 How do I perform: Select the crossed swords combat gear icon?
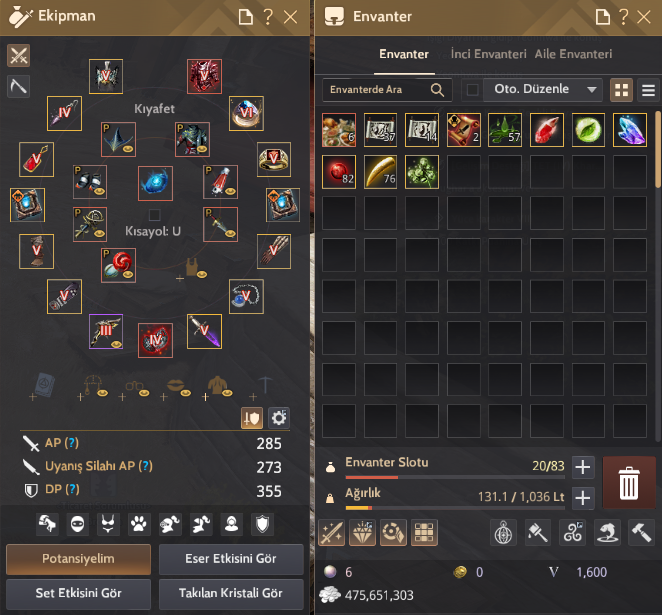19,55
